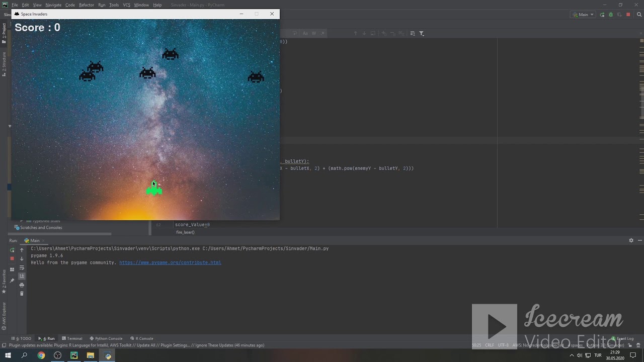Click the up arrow in Run panel
The image size is (644, 362).
point(22,250)
